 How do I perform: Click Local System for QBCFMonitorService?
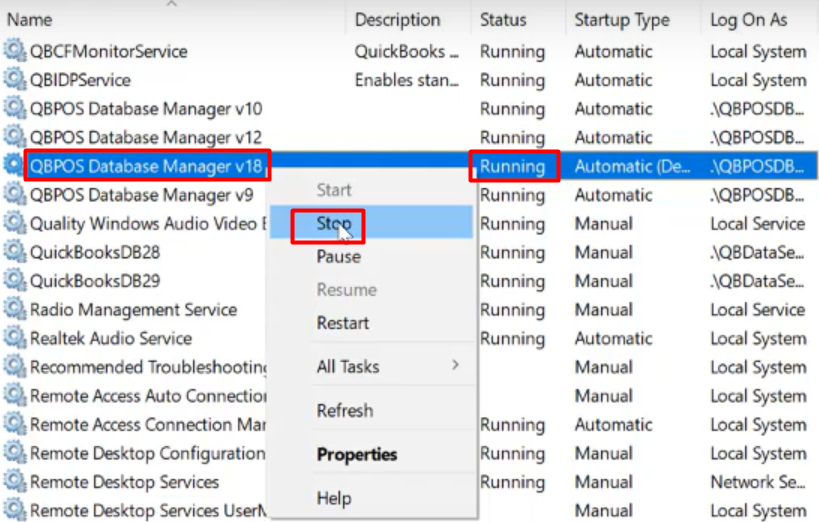[758, 51]
